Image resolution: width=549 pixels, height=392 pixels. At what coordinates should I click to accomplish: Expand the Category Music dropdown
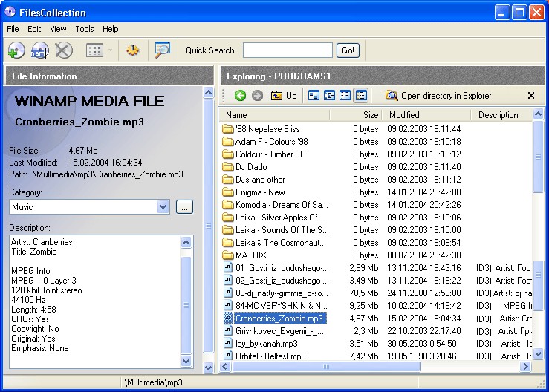click(163, 207)
